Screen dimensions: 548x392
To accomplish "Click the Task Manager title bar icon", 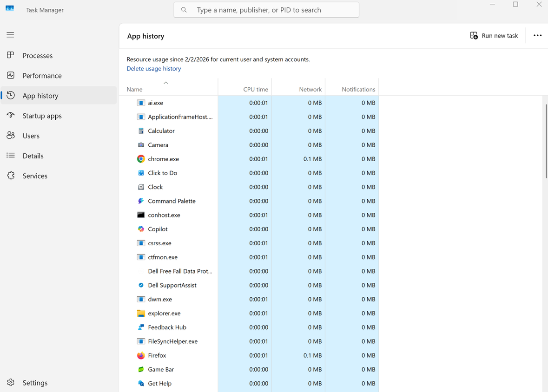I will click(x=10, y=8).
